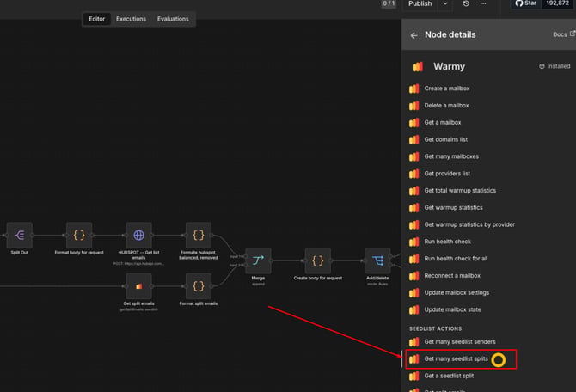Open the Docs link
The height and width of the screenshot is (392, 576).
[563, 34]
